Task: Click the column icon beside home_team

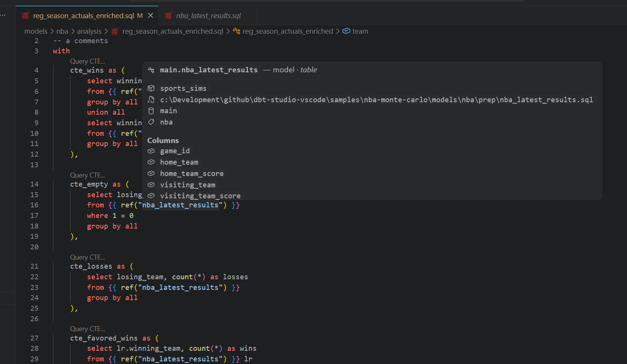Action: (x=151, y=162)
